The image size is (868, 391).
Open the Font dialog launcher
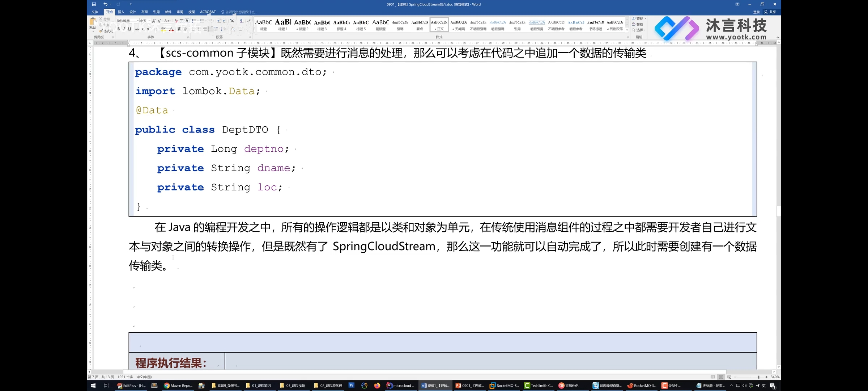coord(188,37)
